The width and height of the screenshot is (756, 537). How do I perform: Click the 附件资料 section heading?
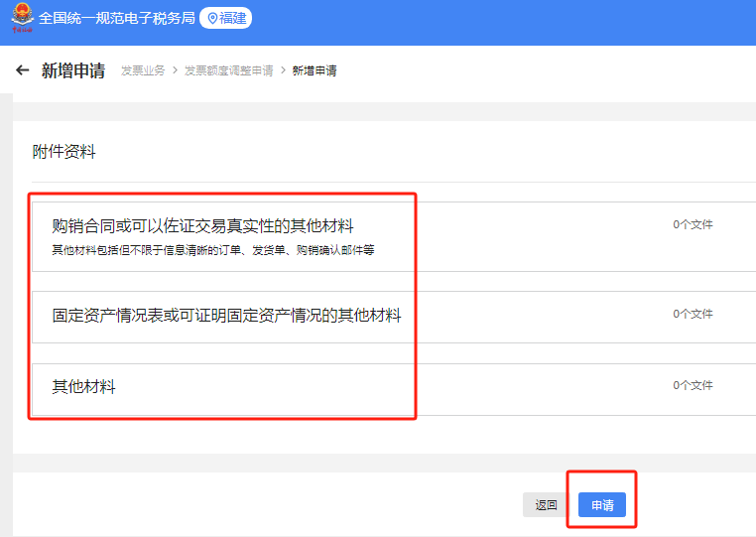[63, 152]
